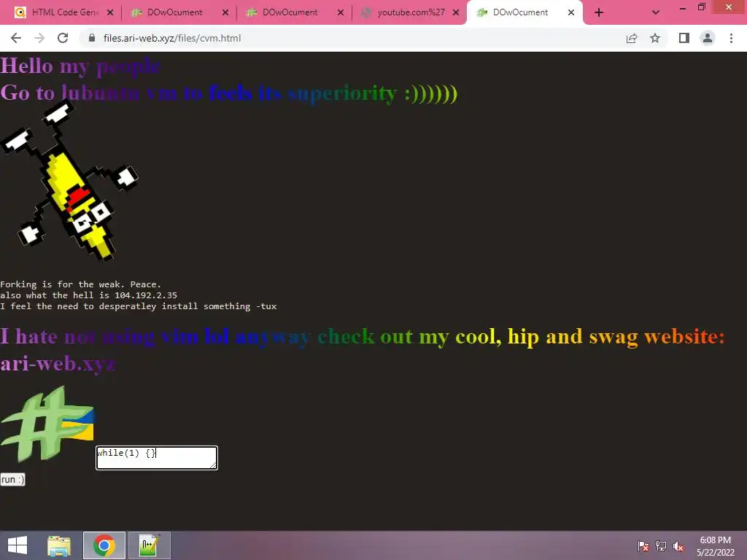Expand the tab search dropdown
The image size is (747, 560).
pos(656,12)
